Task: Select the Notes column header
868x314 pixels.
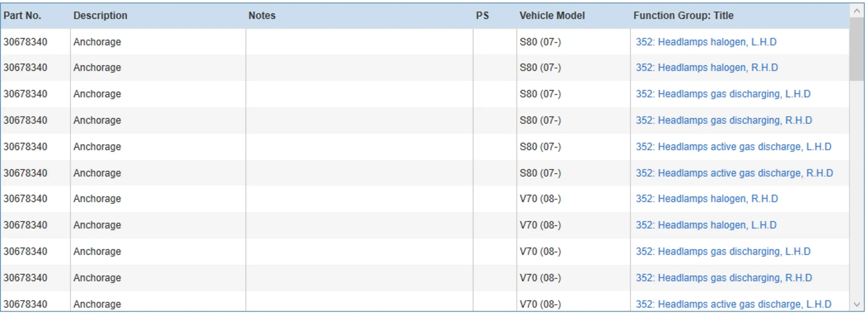Action: (x=262, y=16)
